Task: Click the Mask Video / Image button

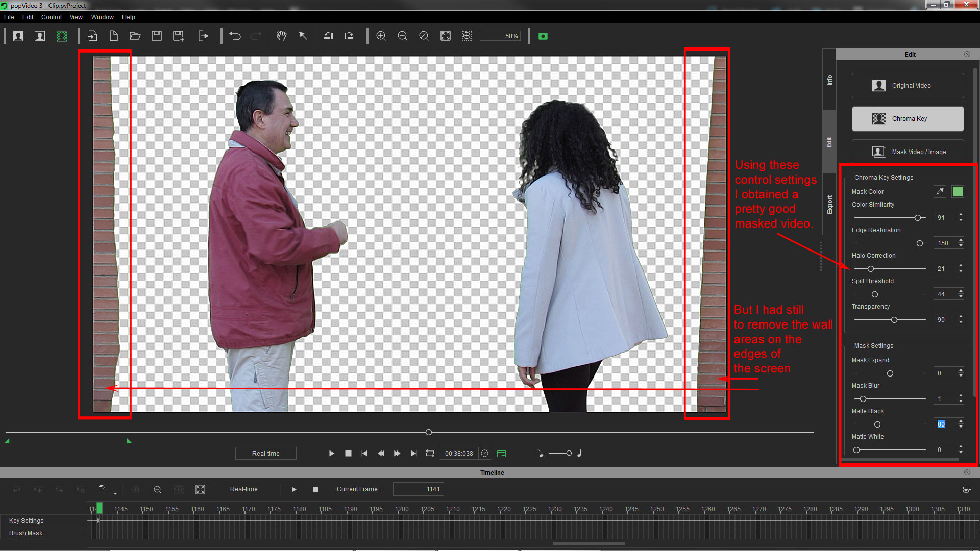Action: click(908, 152)
